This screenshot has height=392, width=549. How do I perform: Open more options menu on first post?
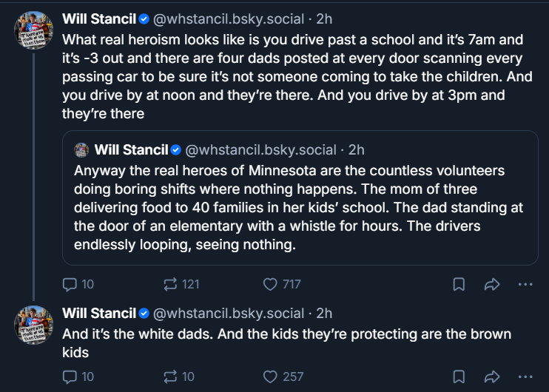pos(525,284)
